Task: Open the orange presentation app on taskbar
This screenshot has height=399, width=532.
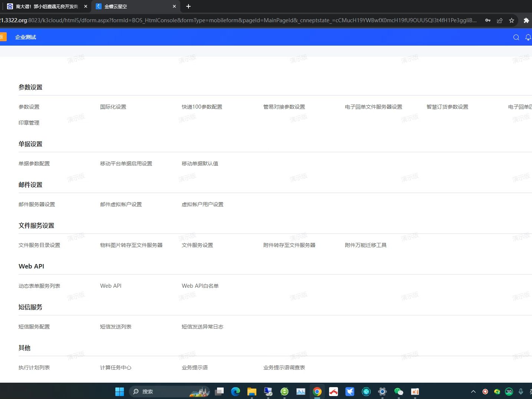Action: tap(415, 392)
